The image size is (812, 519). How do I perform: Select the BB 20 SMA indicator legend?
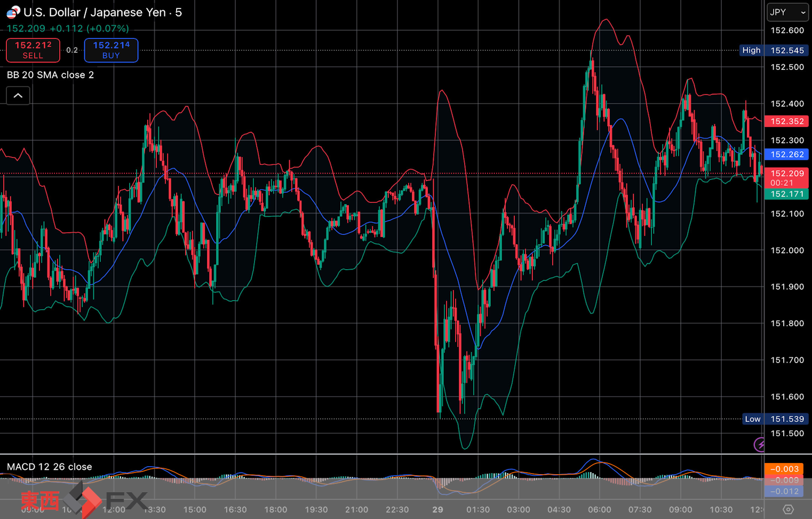(50, 75)
